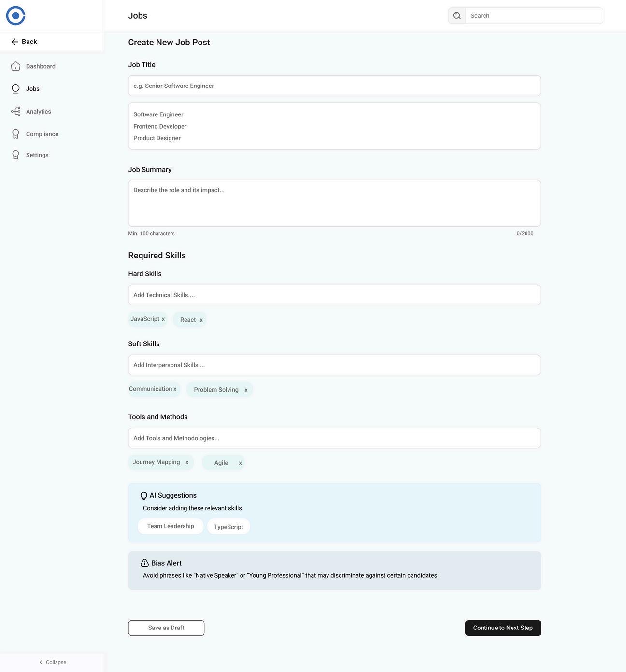Click Save as Draft button

(x=166, y=628)
